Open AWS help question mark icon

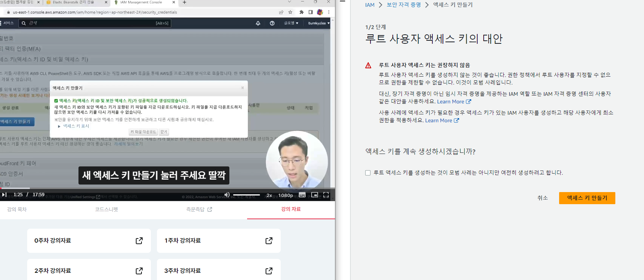click(272, 23)
